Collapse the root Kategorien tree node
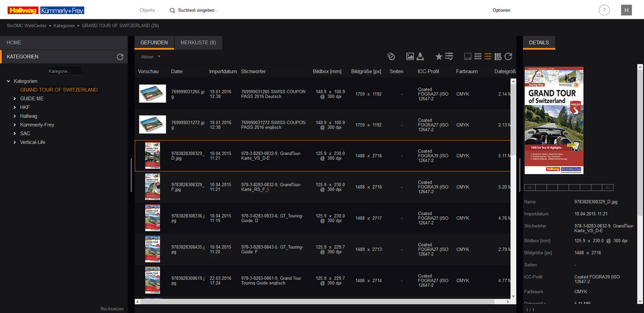 9,81
